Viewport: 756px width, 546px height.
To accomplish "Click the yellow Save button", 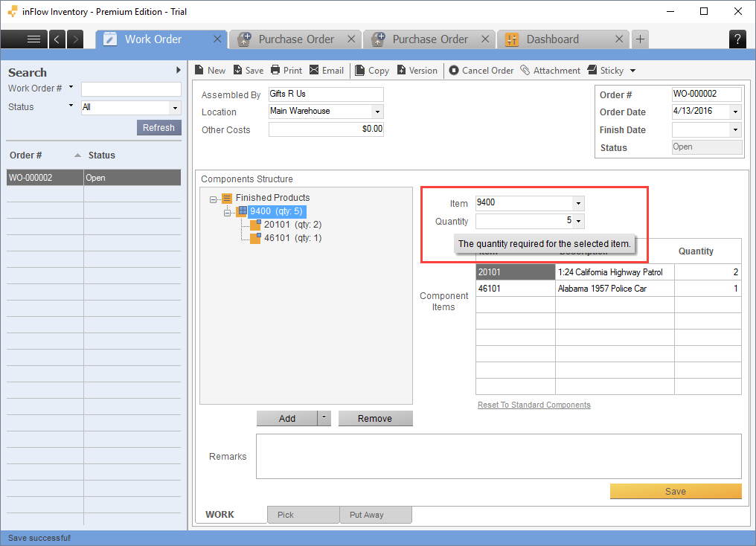I will [x=676, y=491].
